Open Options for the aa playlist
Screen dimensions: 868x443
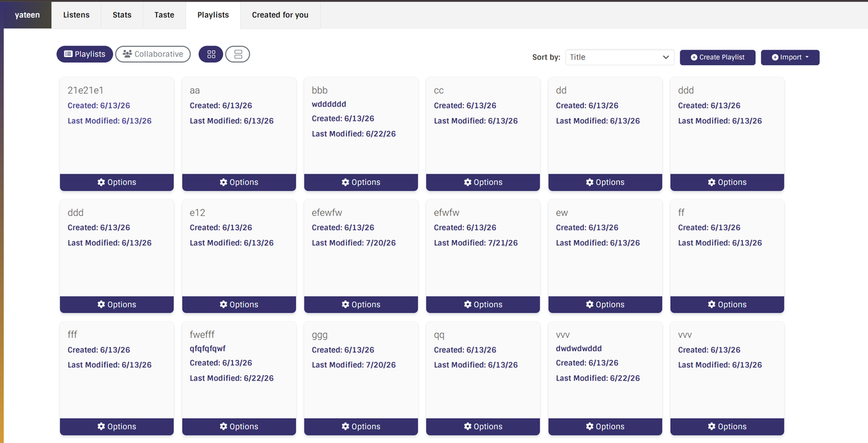(239, 182)
